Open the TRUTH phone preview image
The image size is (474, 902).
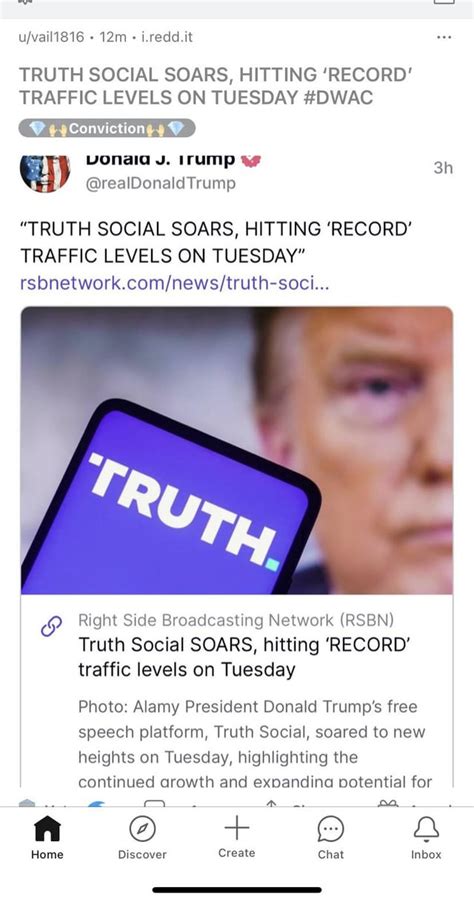click(x=236, y=450)
